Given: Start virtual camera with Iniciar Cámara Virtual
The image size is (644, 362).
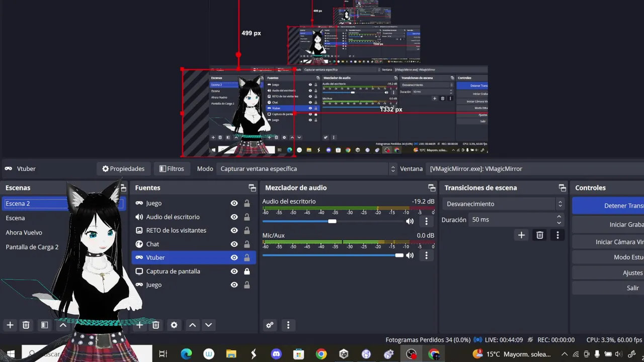Looking at the screenshot, I should pyautogui.click(x=608, y=242).
